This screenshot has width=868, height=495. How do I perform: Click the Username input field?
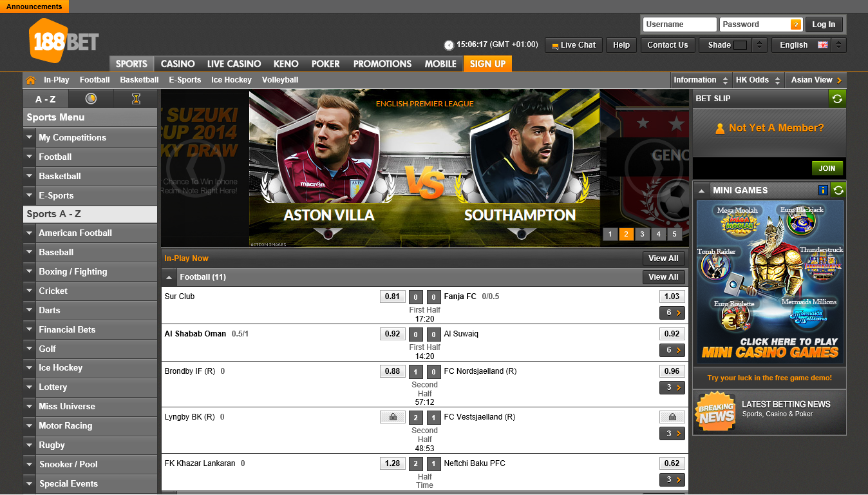point(679,24)
